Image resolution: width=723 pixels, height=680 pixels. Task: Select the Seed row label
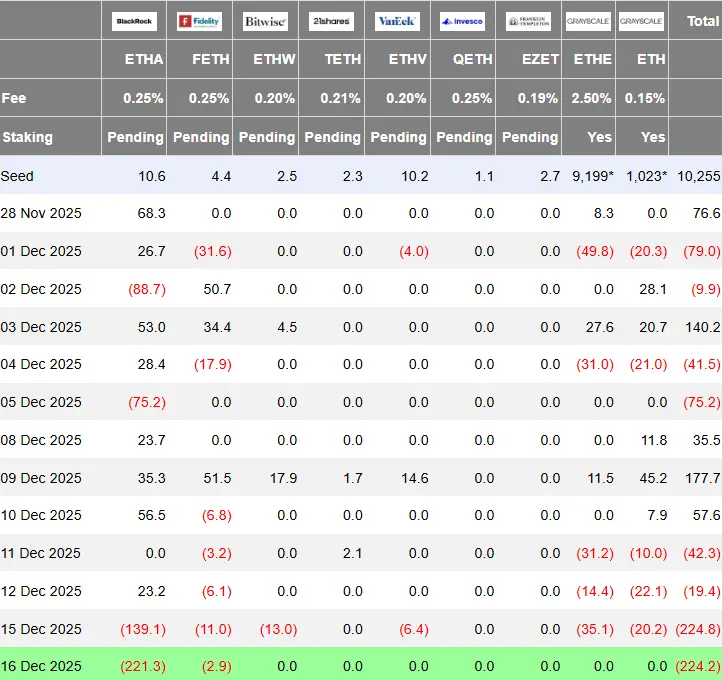pyautogui.click(x=17, y=176)
